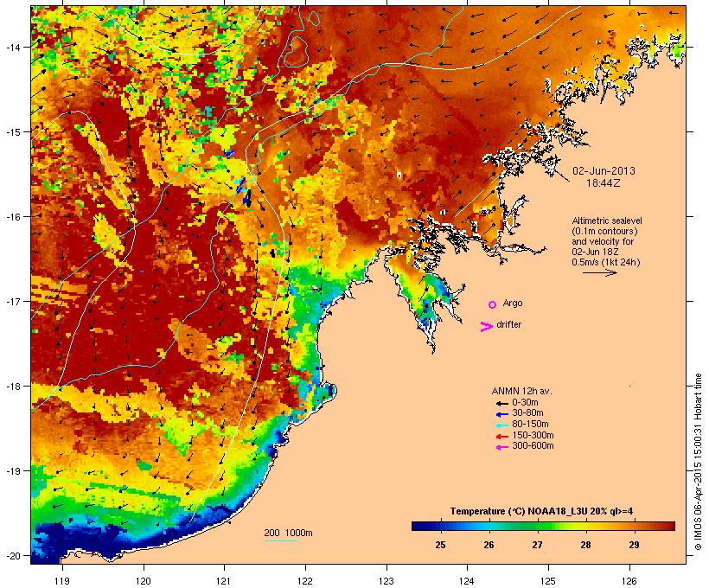Image resolution: width=709 pixels, height=588 pixels.
Task: Click the '0.5m/s (1kt 24h)' text
Action: point(606,262)
